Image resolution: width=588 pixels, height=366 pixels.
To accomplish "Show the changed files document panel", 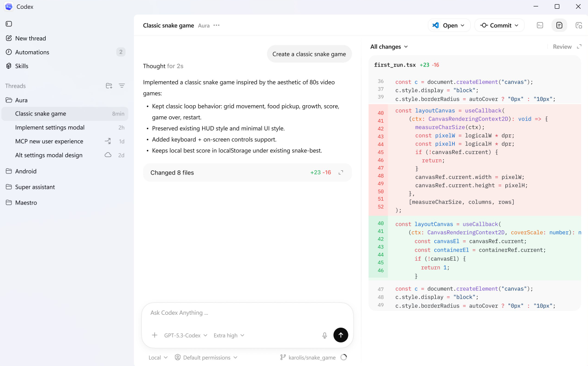I will point(559,25).
